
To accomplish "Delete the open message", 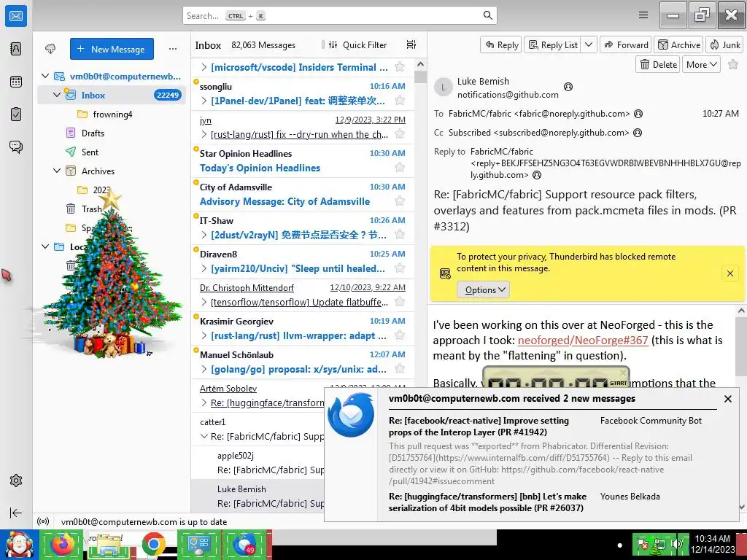I will (657, 65).
